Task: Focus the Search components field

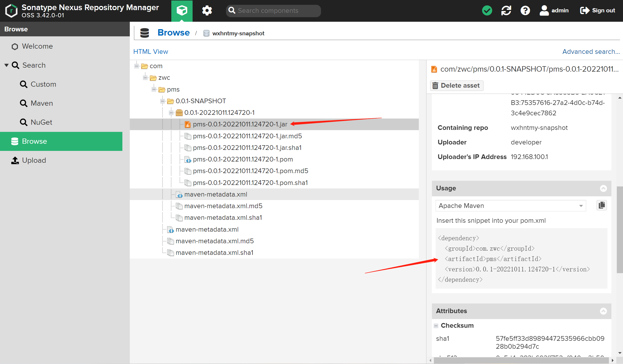Action: click(273, 11)
